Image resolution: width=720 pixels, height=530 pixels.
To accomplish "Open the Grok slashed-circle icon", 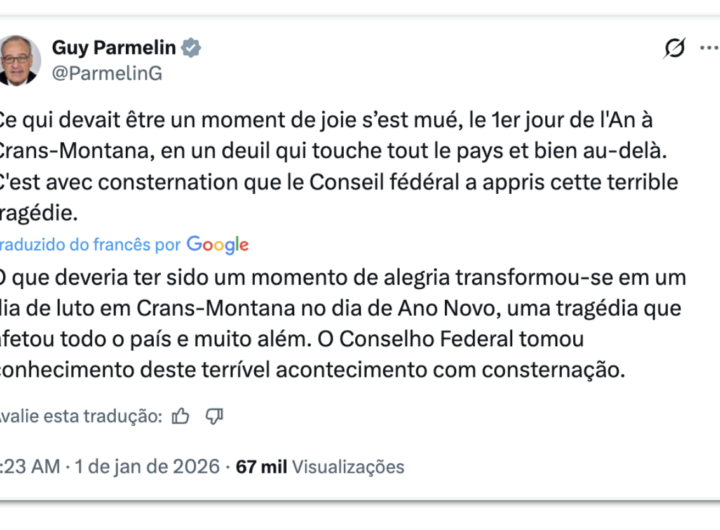I will (675, 49).
